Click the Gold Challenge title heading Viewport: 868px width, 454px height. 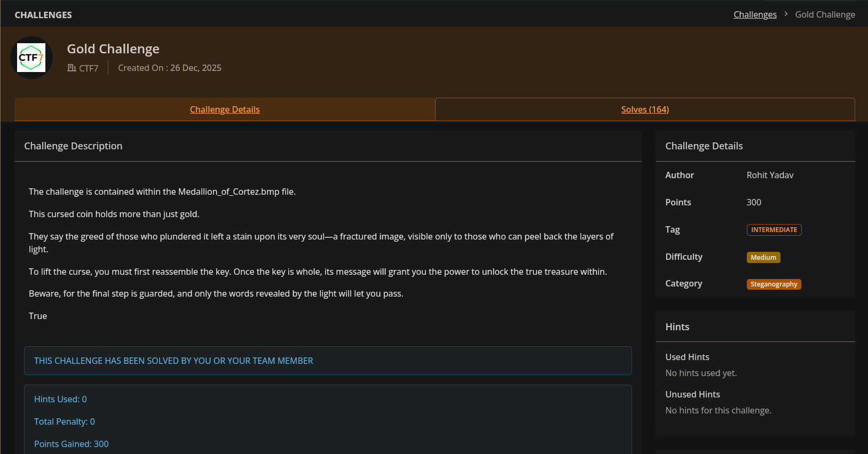coord(113,49)
